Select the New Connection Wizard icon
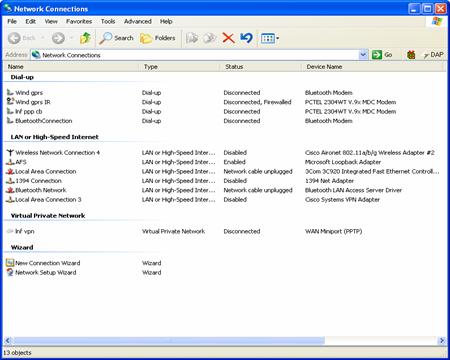This screenshot has width=450, height=360. tap(10, 263)
